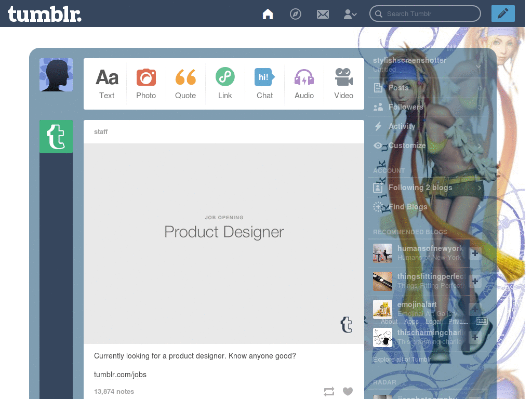Click emojinalart avatar thumbnail
Viewport: 532px width, 399px height.
click(x=382, y=309)
